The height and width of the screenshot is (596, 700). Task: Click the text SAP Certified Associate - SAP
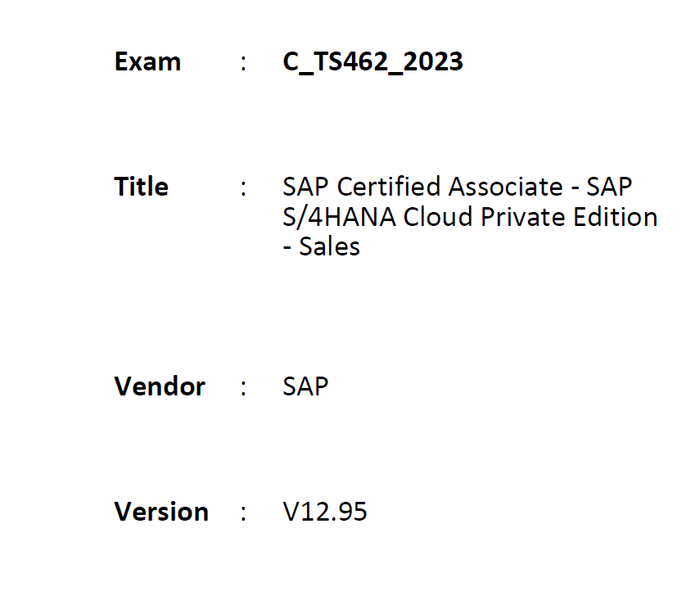[x=457, y=187]
